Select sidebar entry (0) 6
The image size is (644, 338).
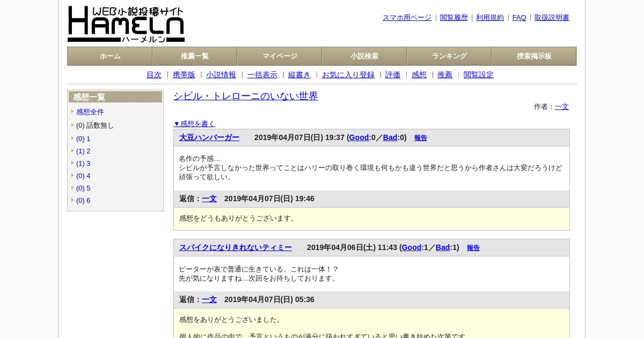coord(83,201)
